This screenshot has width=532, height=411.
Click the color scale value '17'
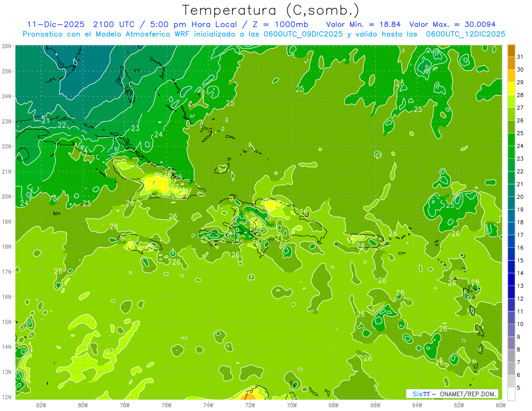click(x=520, y=235)
